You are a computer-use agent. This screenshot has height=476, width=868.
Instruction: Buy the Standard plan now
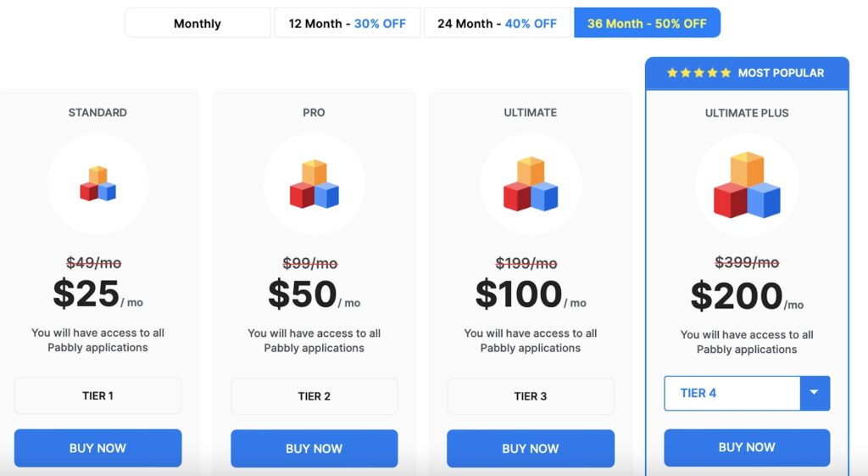97,448
